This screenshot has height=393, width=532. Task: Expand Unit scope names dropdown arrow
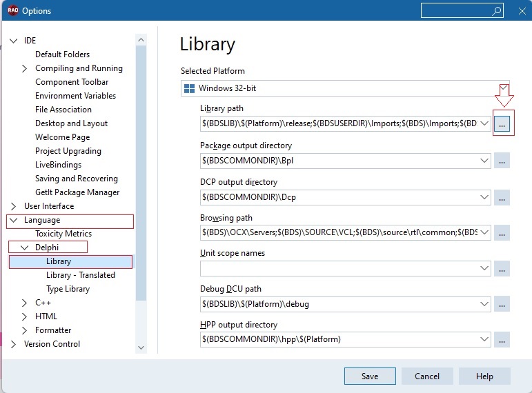point(484,269)
